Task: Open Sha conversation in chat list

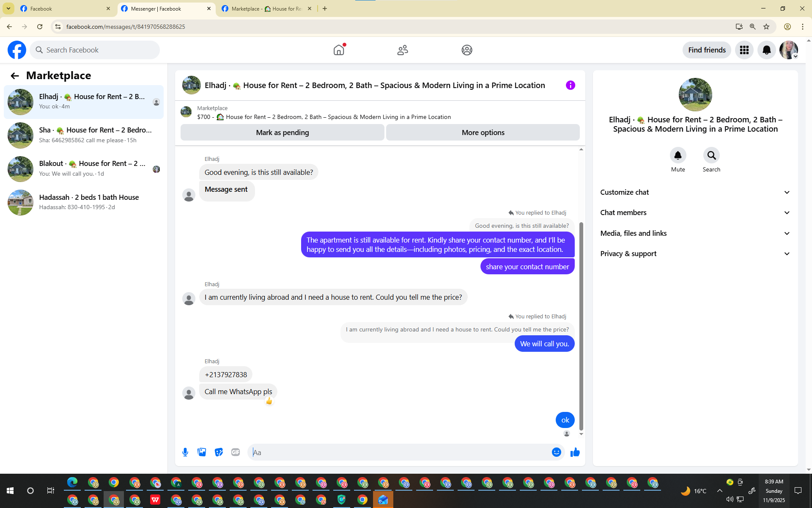Action: [84, 135]
